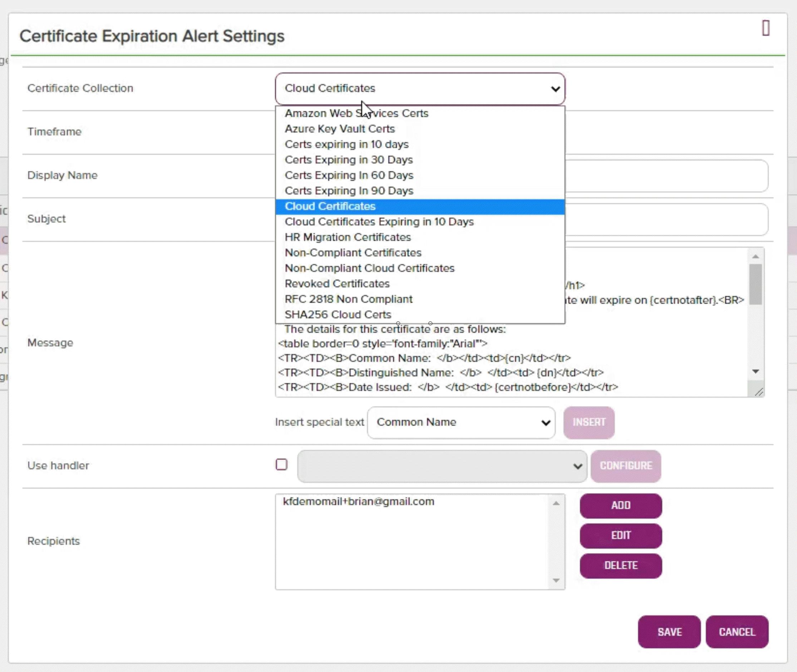
Task: Select SHA256 Cloud Certs entry
Action: click(x=338, y=314)
